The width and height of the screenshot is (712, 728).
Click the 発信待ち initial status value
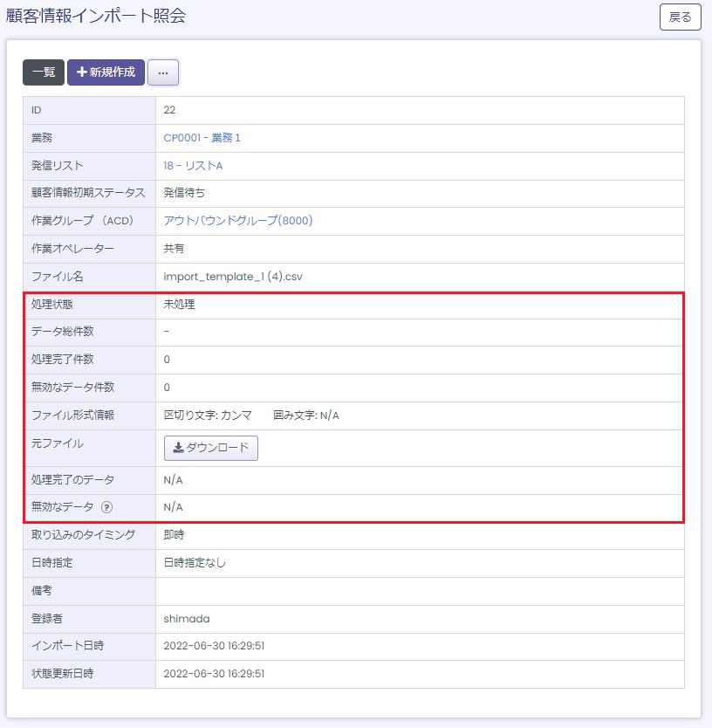pyautogui.click(x=184, y=193)
